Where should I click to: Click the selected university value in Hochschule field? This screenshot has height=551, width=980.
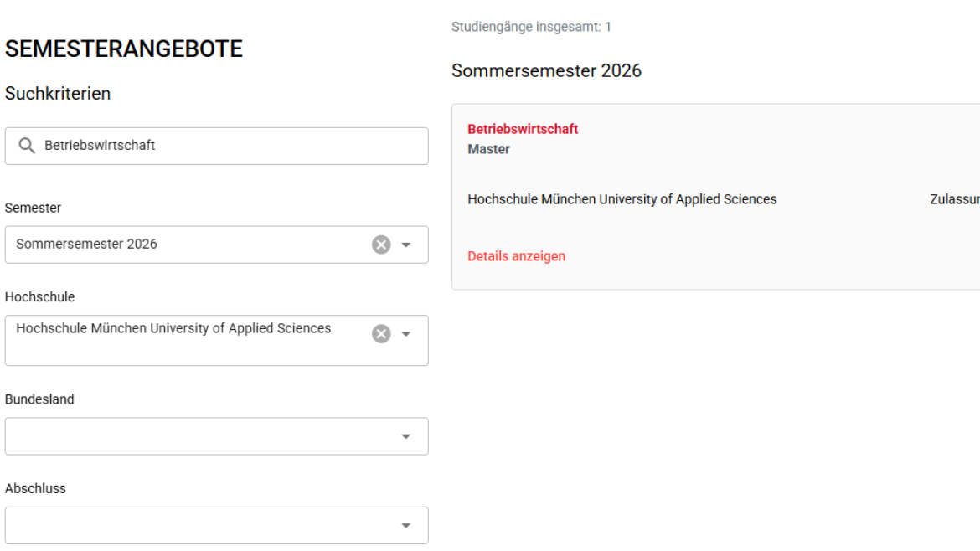pos(173,328)
